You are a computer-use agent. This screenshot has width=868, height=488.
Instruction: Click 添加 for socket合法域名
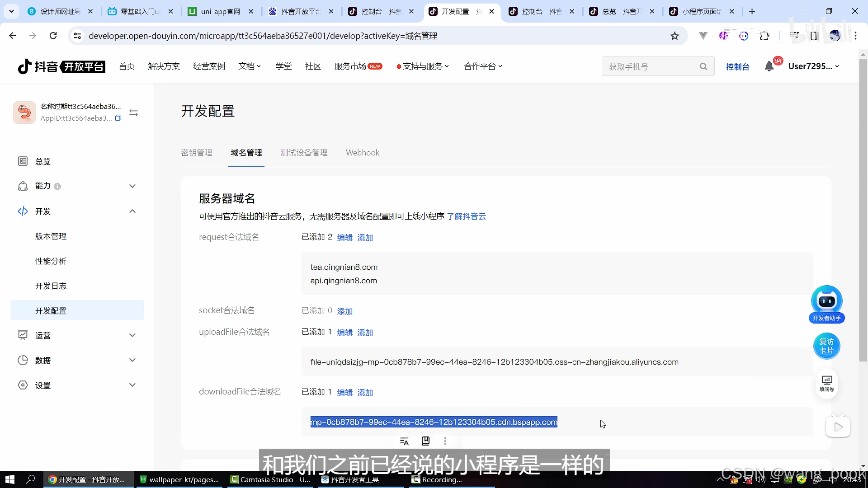tap(345, 311)
